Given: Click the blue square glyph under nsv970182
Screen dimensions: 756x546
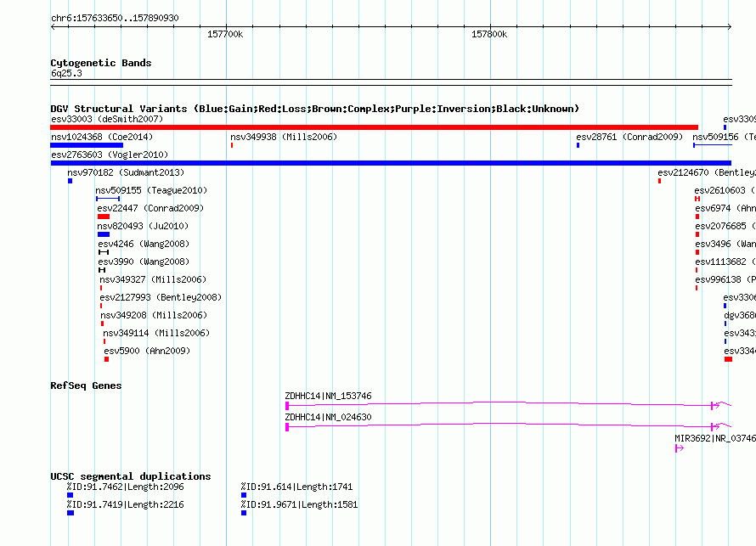Looking at the screenshot, I should [70, 181].
